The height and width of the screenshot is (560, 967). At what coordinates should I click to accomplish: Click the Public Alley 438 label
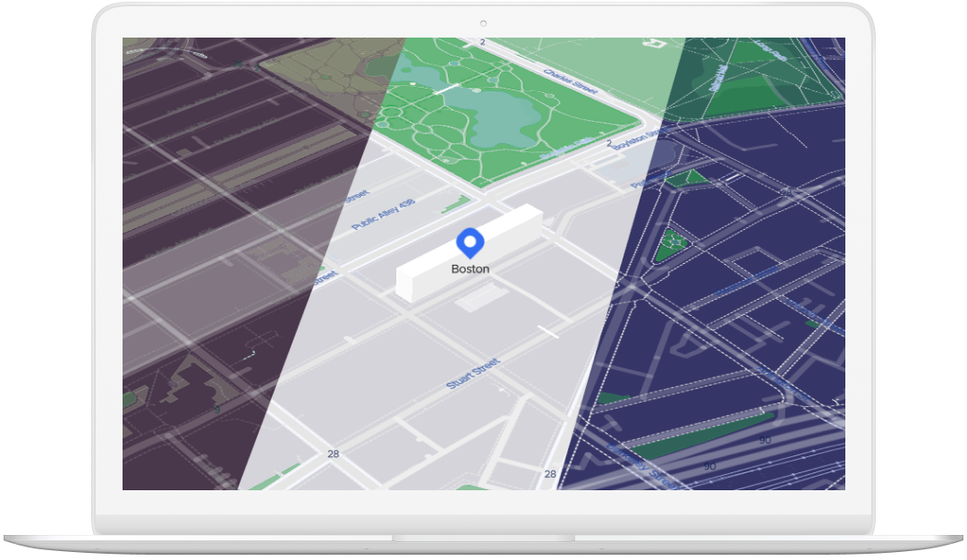pos(383,208)
